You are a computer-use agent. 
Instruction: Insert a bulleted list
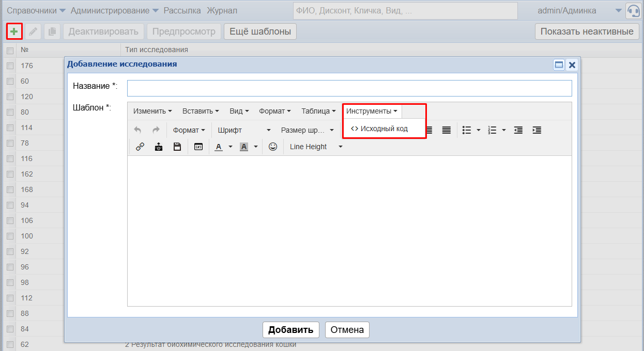467,130
